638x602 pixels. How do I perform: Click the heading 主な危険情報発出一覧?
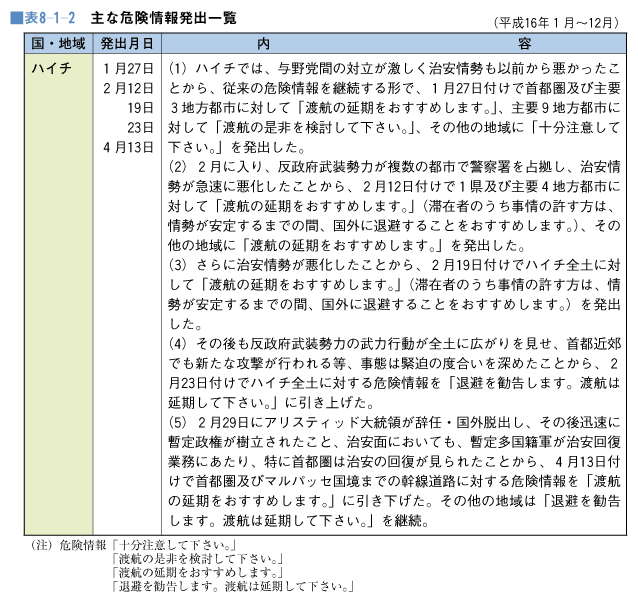coord(164,18)
